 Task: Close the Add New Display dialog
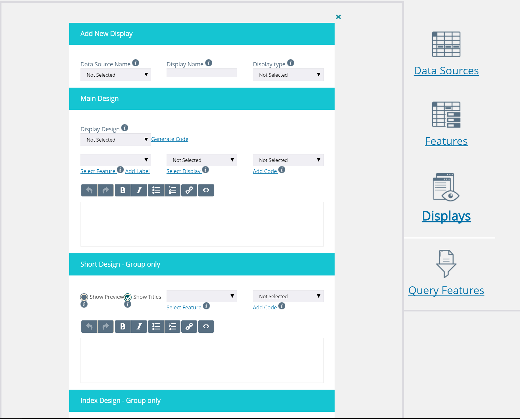pyautogui.click(x=338, y=17)
